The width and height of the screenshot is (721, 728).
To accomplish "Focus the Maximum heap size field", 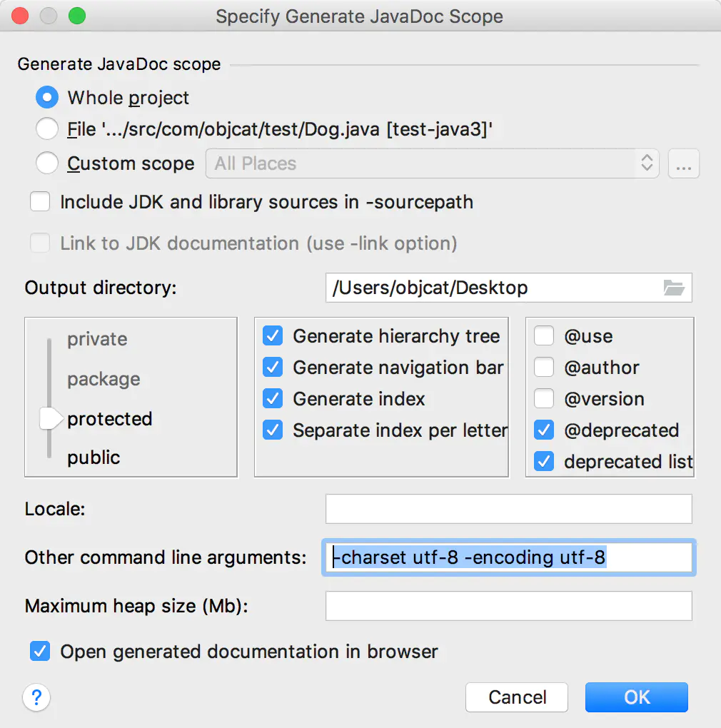I will pyautogui.click(x=509, y=606).
